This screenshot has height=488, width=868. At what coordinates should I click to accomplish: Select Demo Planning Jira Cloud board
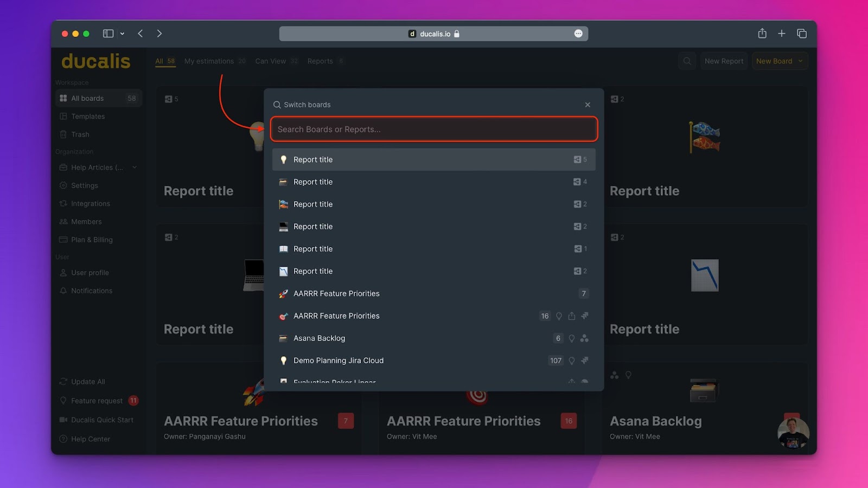pyautogui.click(x=339, y=361)
